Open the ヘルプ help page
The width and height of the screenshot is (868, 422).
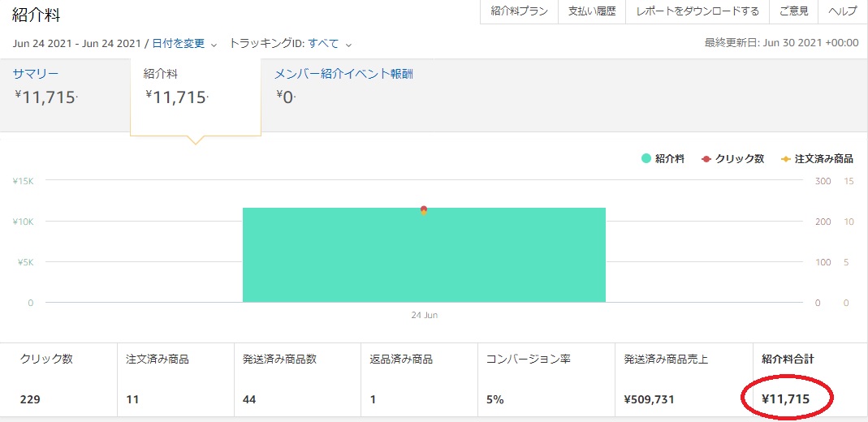[x=843, y=11]
